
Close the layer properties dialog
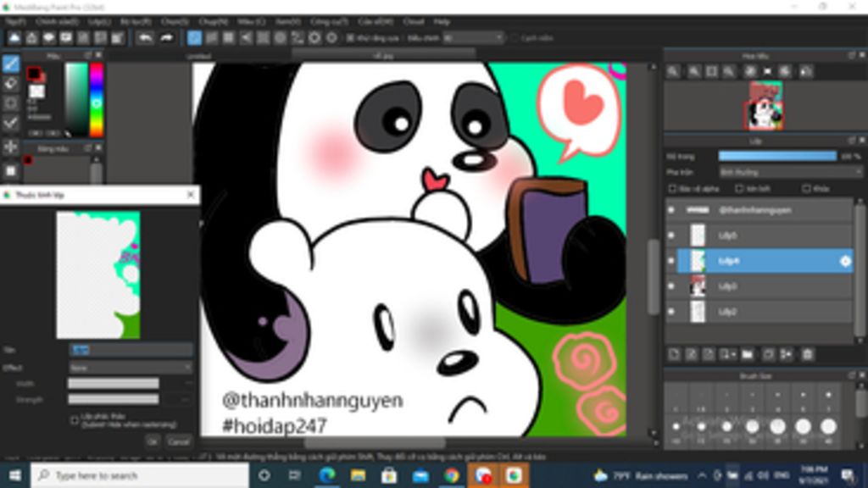pyautogui.click(x=191, y=195)
